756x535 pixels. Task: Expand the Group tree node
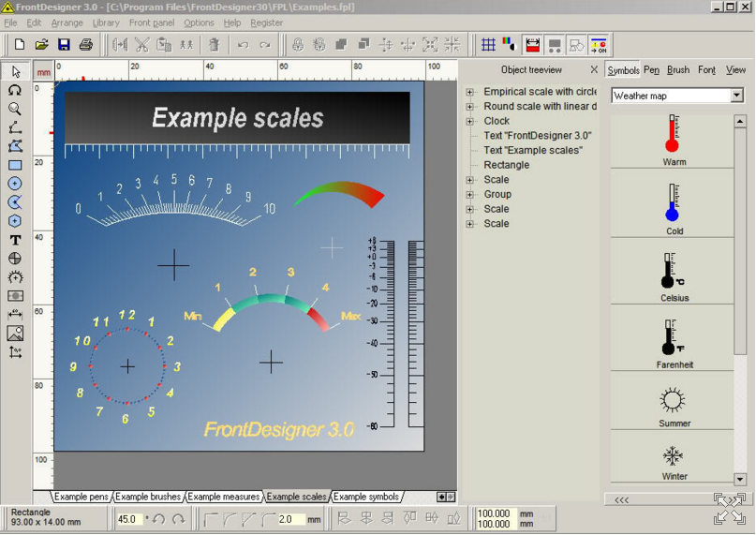(470, 194)
